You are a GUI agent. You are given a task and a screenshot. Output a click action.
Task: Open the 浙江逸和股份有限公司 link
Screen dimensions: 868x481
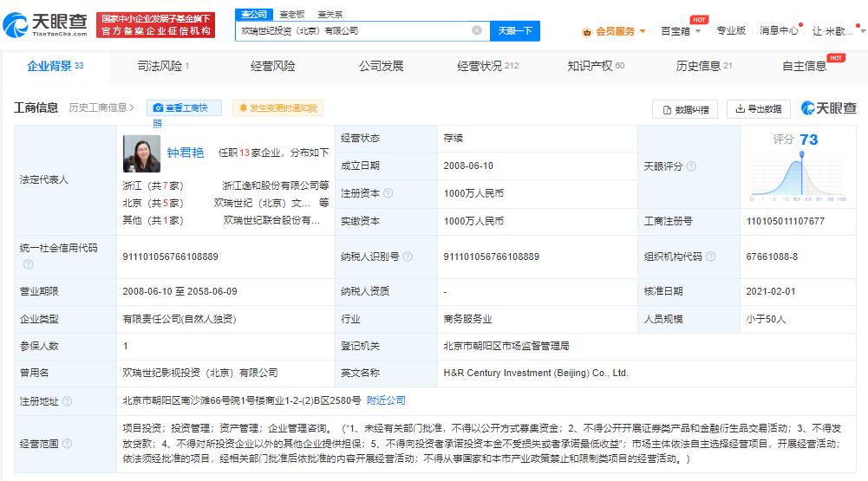[271, 185]
